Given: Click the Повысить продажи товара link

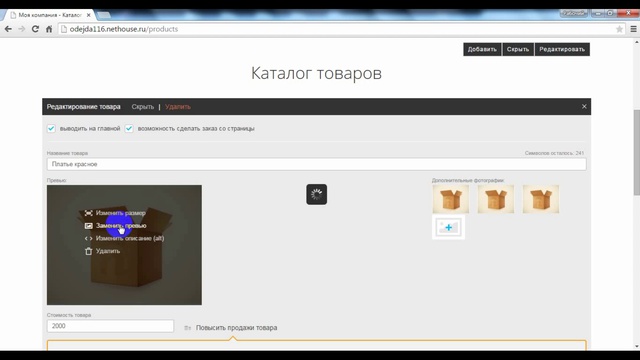Looking at the screenshot, I should [236, 328].
